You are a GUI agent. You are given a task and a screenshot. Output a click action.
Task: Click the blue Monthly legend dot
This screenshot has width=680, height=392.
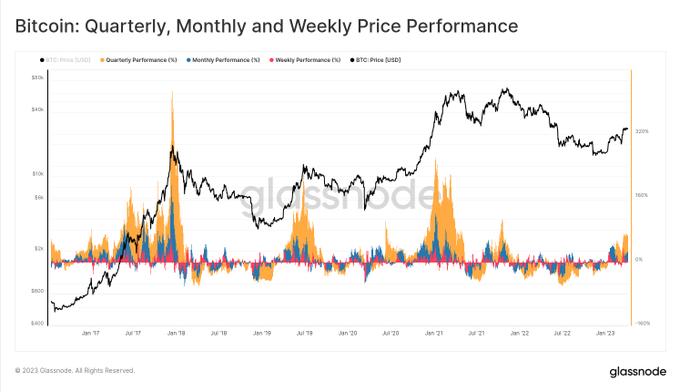pyautogui.click(x=189, y=60)
